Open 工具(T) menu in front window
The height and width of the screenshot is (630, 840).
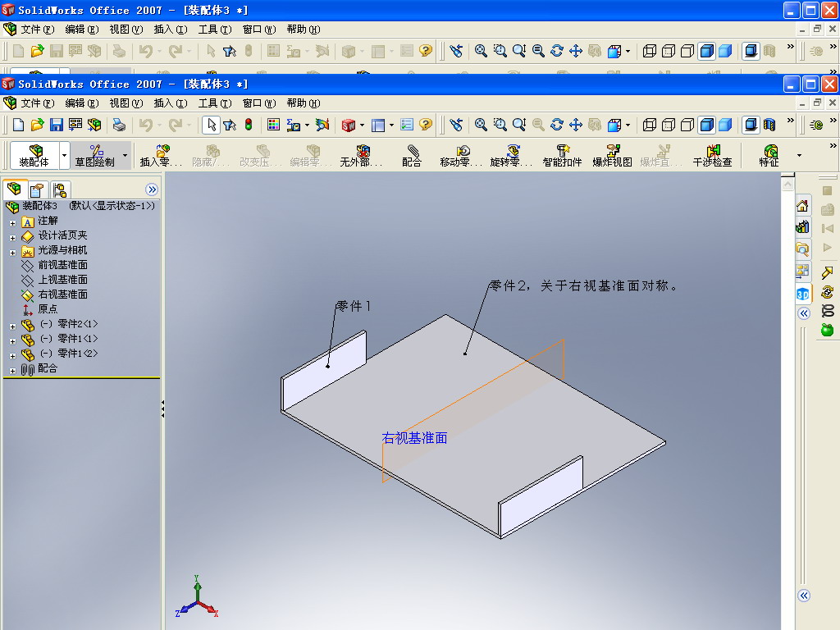pyautogui.click(x=215, y=103)
